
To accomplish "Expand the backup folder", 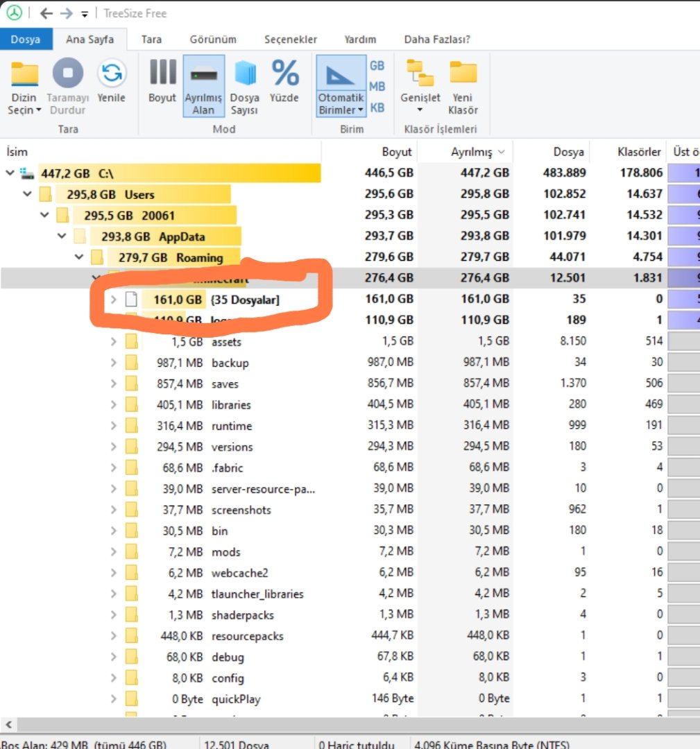I will pyautogui.click(x=113, y=363).
